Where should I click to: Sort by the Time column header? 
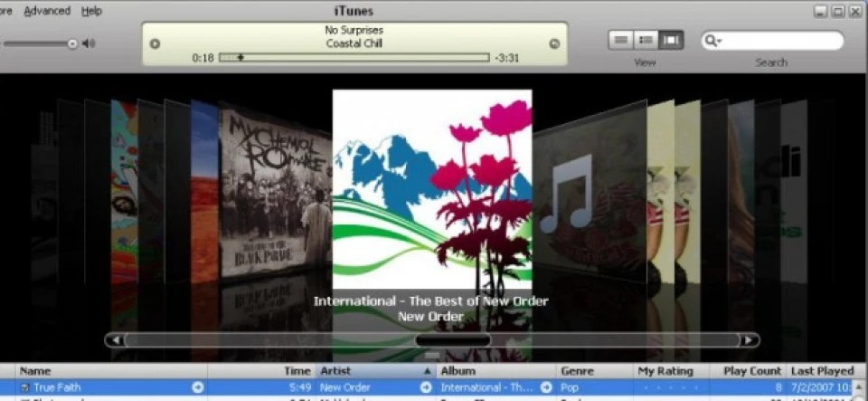pos(261,371)
